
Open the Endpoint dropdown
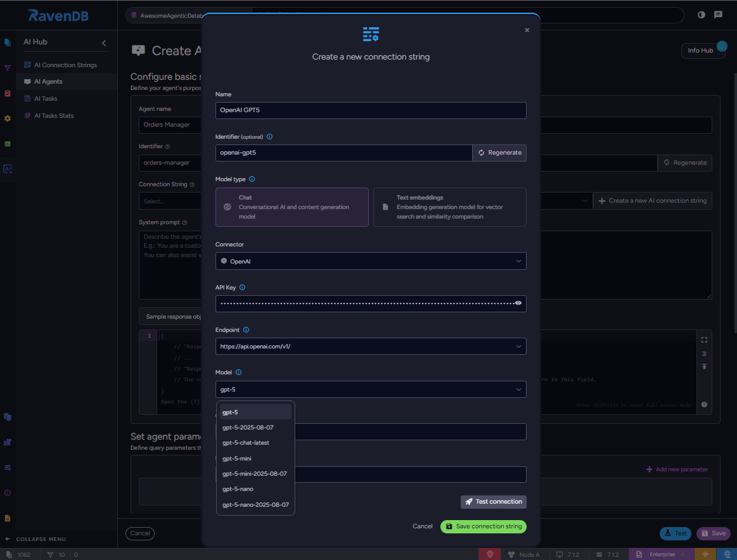pyautogui.click(x=371, y=347)
